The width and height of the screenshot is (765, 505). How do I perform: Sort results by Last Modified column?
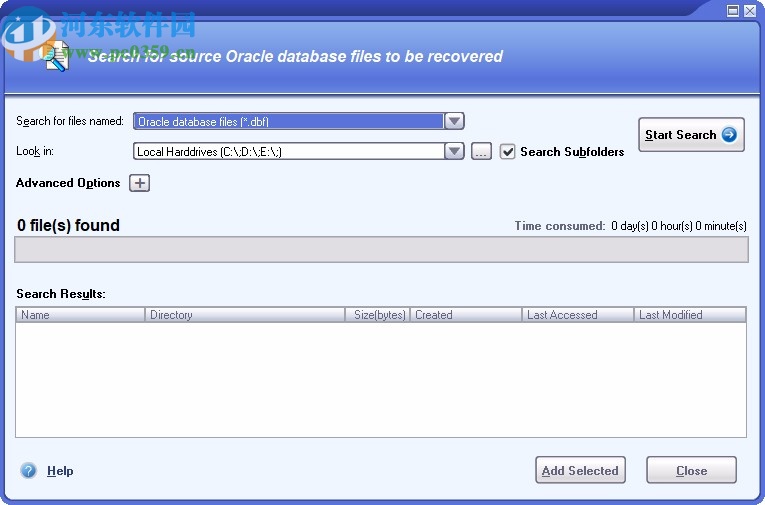click(x=690, y=315)
